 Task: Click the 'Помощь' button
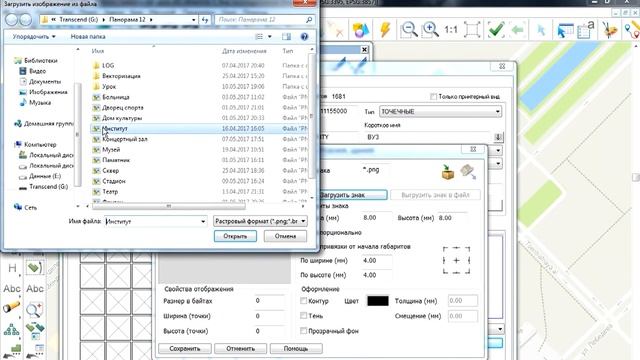pos(296,349)
